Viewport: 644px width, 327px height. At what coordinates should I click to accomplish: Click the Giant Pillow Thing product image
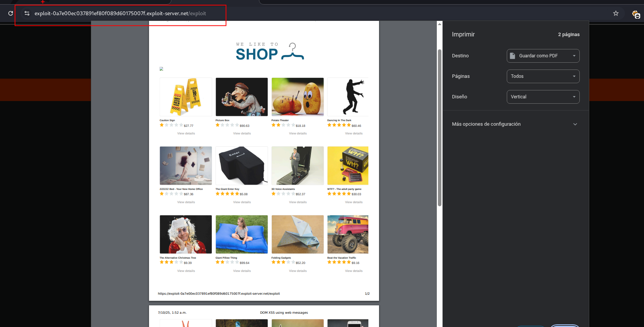(242, 234)
